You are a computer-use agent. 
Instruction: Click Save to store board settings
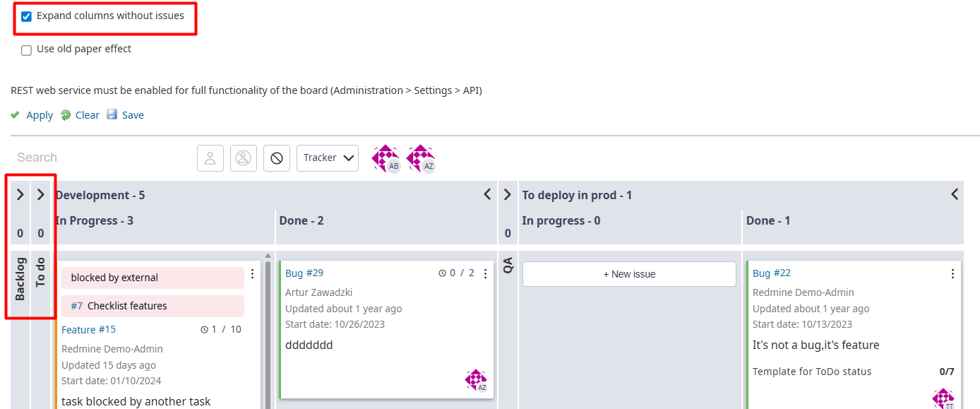(132, 115)
